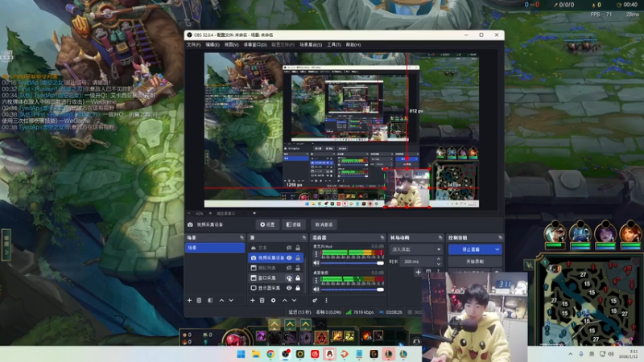The height and width of the screenshot is (362, 644).
Task: Open source properties gear icon
Action: [x=273, y=300]
